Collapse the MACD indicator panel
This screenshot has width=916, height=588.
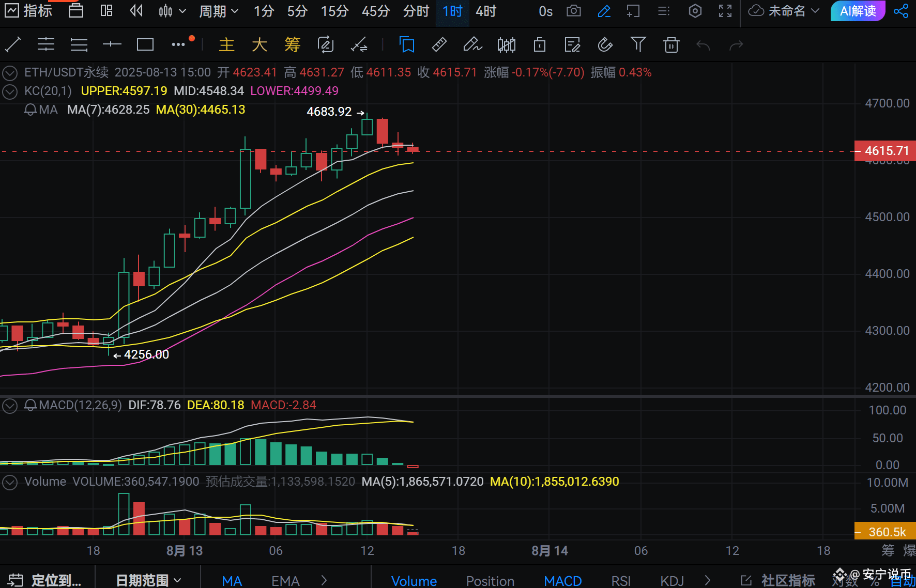10,406
